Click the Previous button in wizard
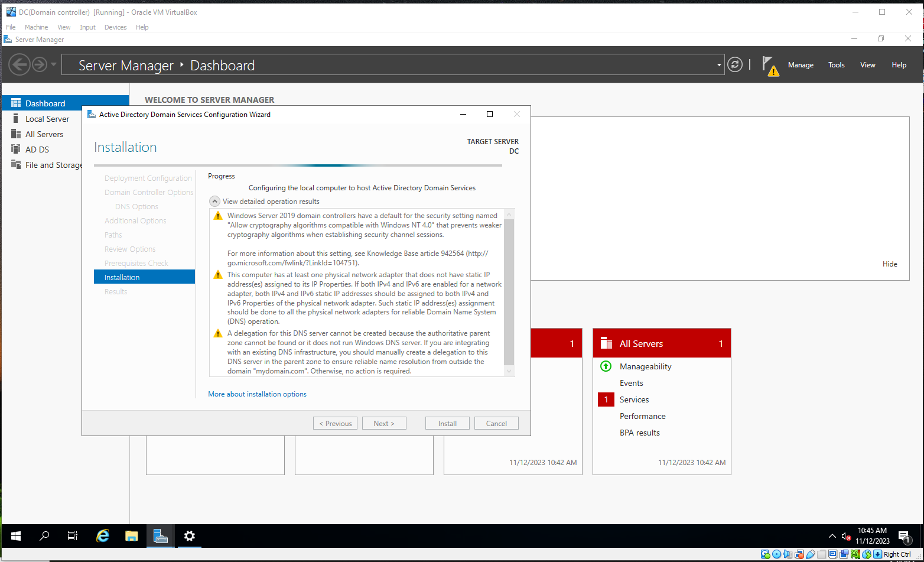The image size is (924, 562). (335, 423)
